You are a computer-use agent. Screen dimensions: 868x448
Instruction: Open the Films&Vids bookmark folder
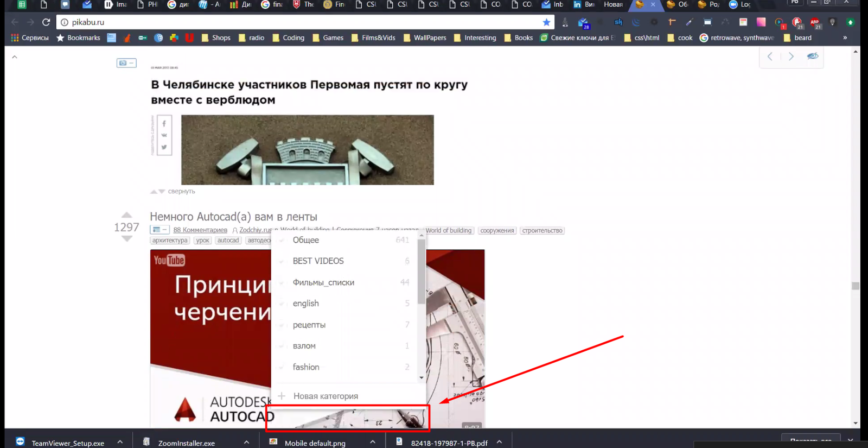373,38
